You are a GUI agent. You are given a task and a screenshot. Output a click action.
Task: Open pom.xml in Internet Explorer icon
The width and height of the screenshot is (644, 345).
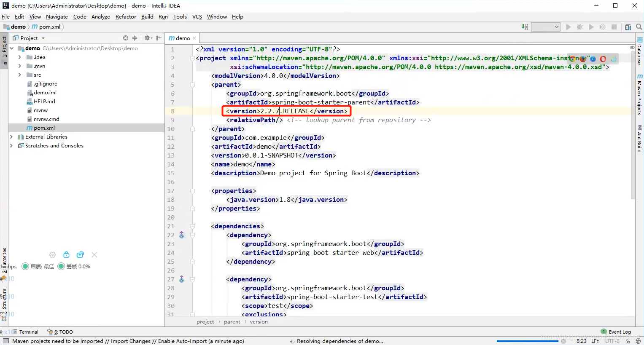[613, 59]
